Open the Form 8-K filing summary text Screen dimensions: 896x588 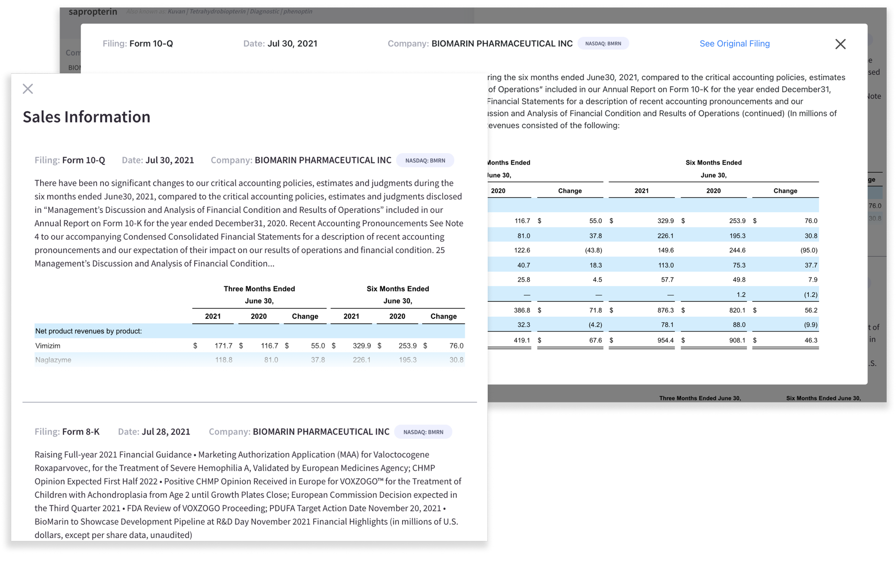(x=247, y=494)
